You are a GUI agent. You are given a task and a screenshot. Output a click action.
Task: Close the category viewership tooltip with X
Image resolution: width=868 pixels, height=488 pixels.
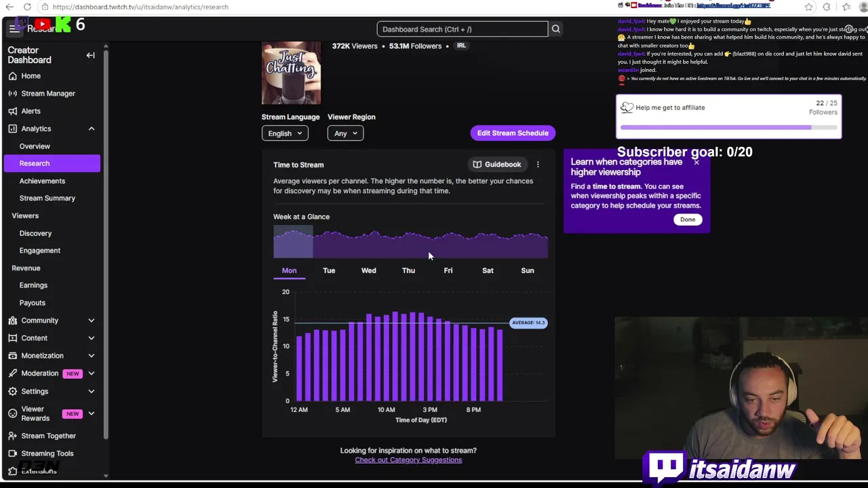click(x=696, y=162)
